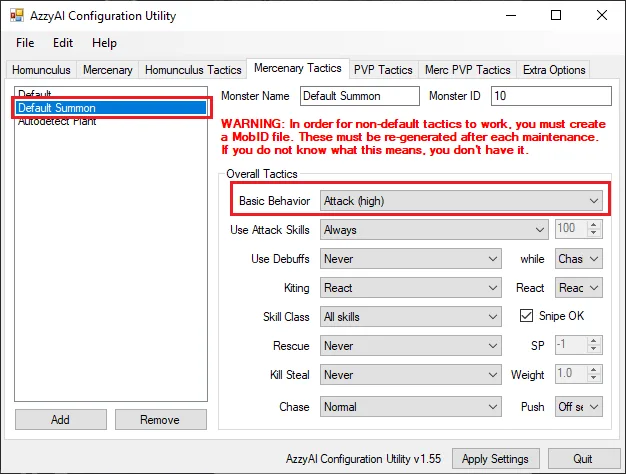Toggle the Snipe OK checkbox
This screenshot has width=626, height=474.
click(526, 315)
